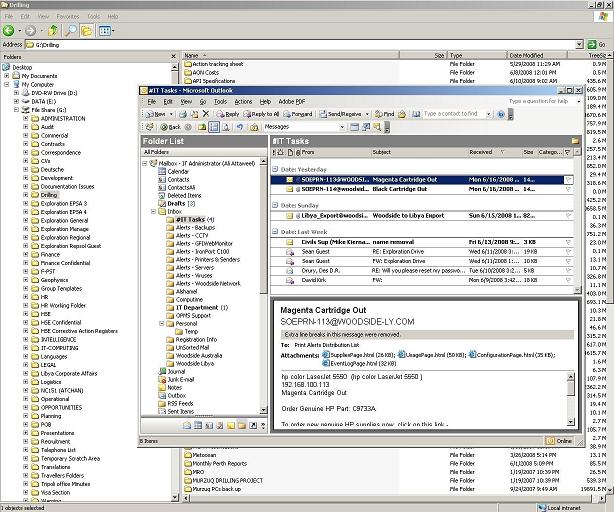Select IT-COMPUTING folder in Explorer tree
Viewport: 614px width, 512px height.
60,348
